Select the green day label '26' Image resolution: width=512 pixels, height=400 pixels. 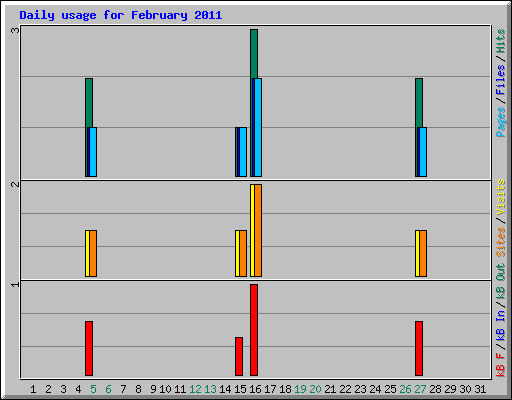click(x=405, y=389)
